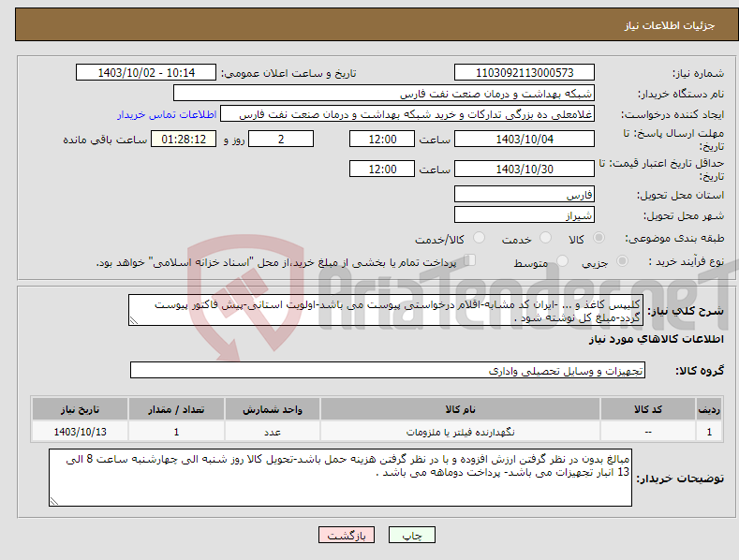This screenshot has height=560, width=739.
Task: Select the خدمت radio button
Action: [x=545, y=238]
